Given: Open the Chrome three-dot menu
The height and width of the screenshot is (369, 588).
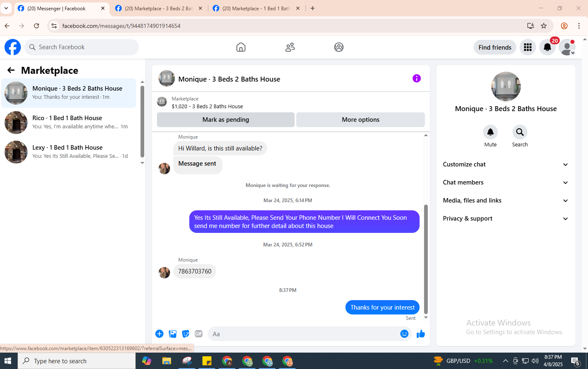Looking at the screenshot, I should (579, 26).
